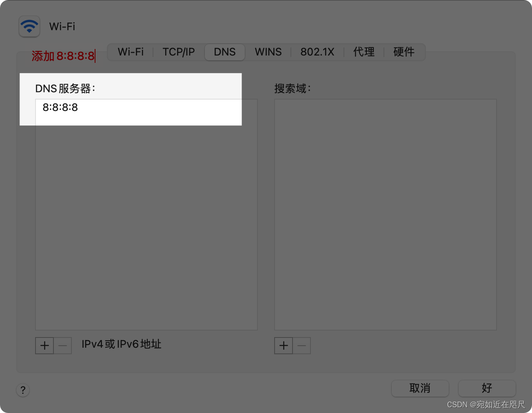Confirm settings with the 好 (OK) button
Viewport: 532px width, 413px height.
[487, 389]
